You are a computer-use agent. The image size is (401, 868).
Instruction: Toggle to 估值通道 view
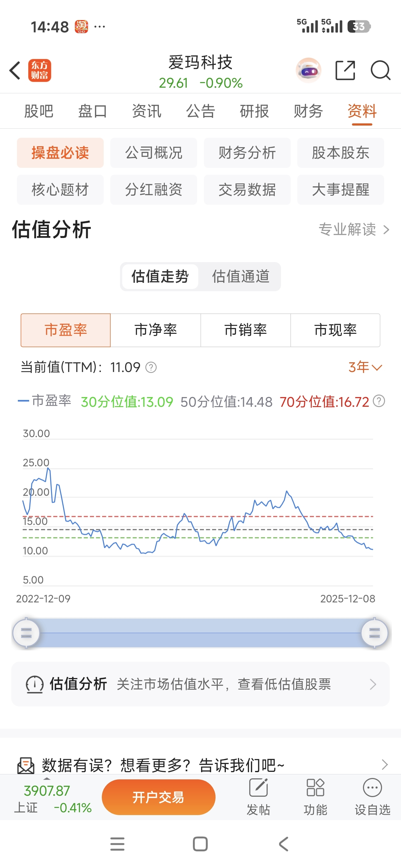(241, 276)
